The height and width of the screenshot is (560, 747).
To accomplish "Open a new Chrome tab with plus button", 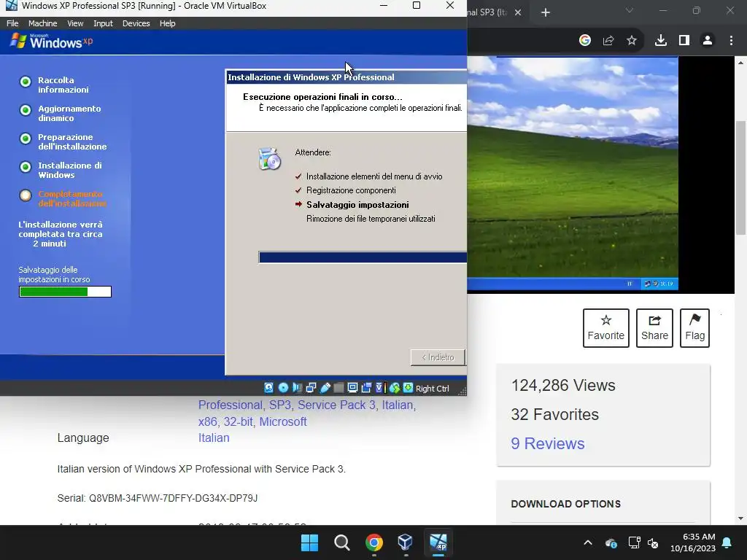I will tap(546, 12).
